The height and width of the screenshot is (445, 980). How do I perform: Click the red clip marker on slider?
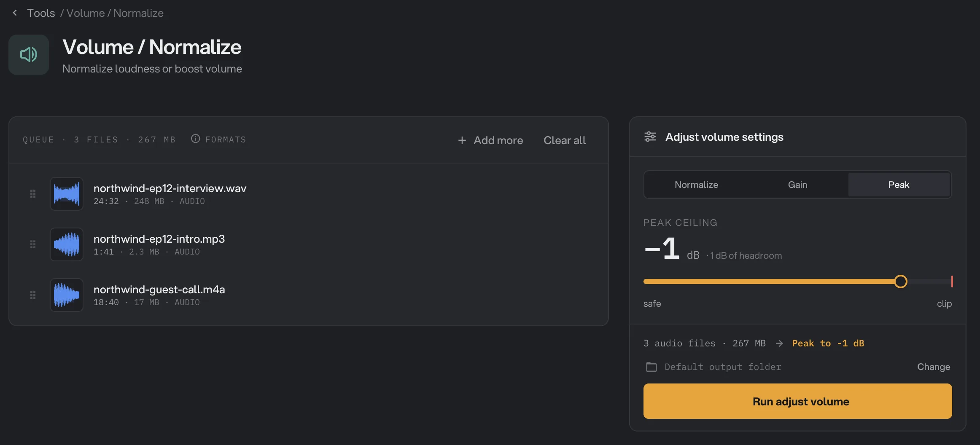click(952, 281)
